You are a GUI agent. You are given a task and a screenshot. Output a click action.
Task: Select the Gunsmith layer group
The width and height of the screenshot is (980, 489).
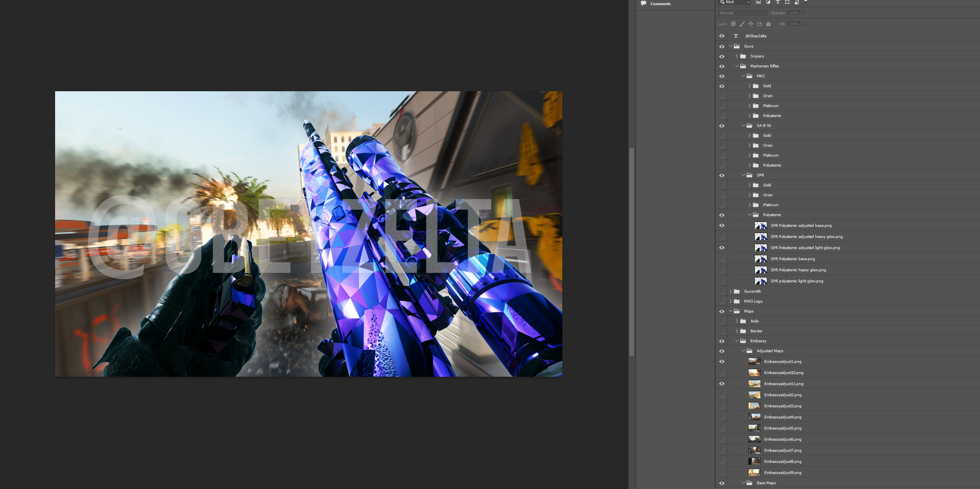[x=752, y=291]
